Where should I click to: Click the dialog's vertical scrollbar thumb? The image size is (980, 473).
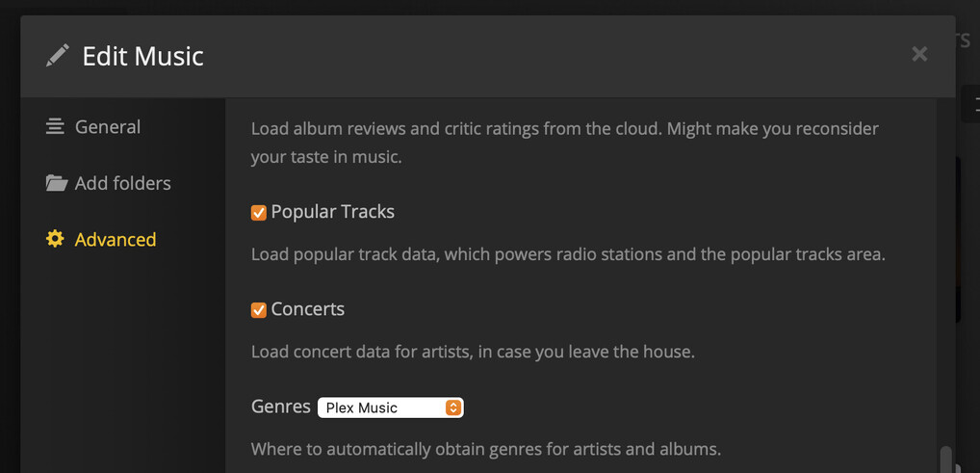pyautogui.click(x=945, y=459)
